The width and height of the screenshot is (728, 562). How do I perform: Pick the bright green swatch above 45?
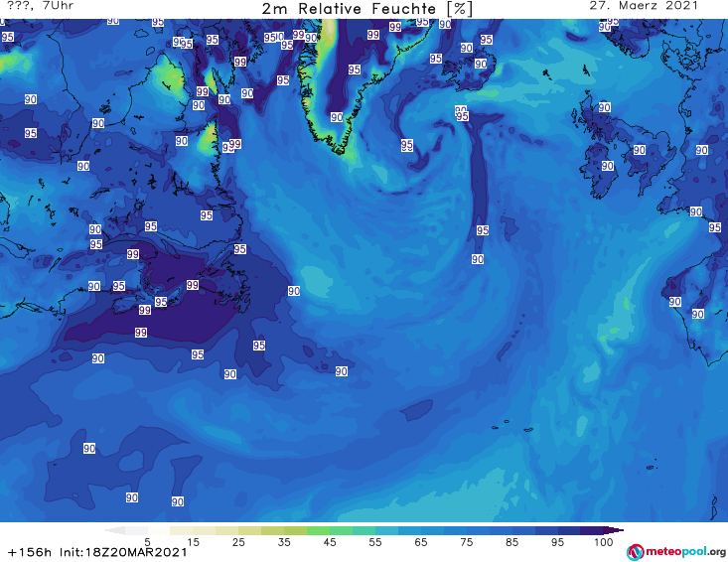point(318,530)
